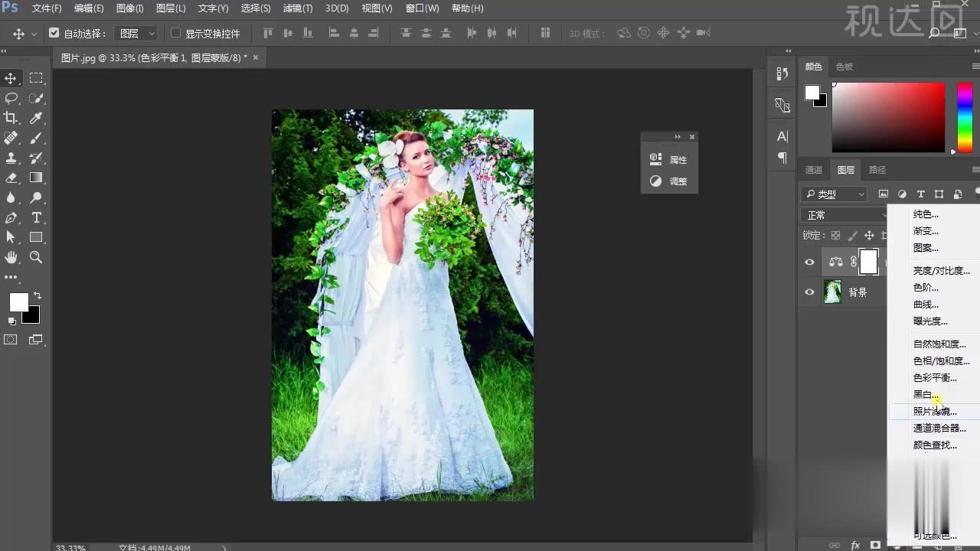Filter layers by adjustment layers icon
980x551 pixels.
(902, 194)
